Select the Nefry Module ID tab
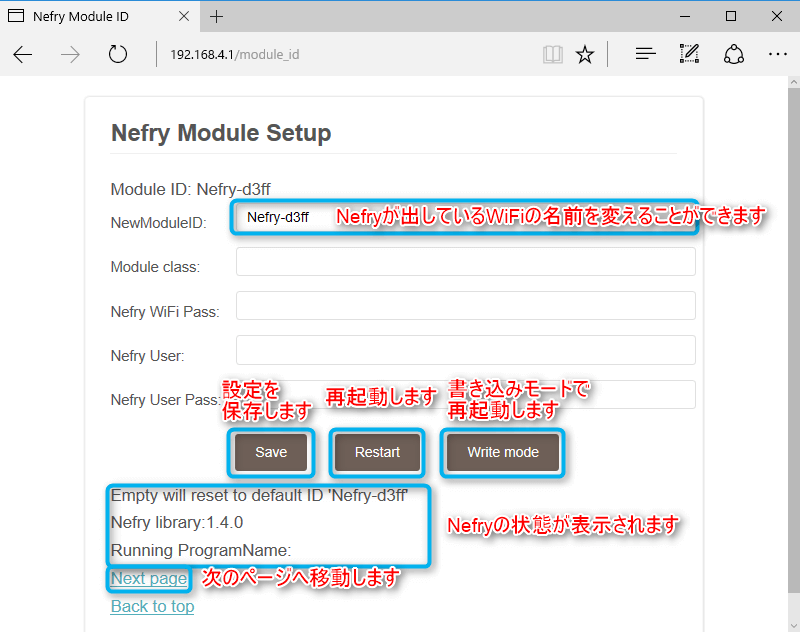 [x=99, y=16]
